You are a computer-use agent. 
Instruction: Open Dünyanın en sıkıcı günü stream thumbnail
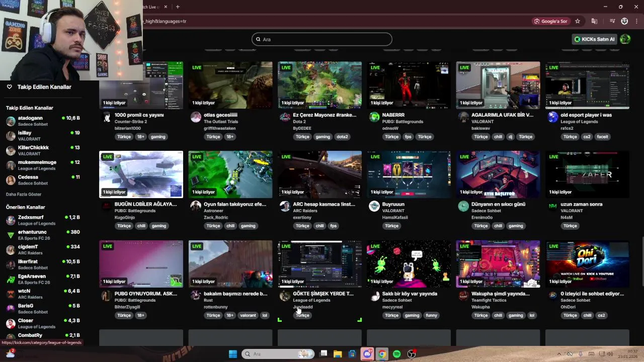click(498, 174)
